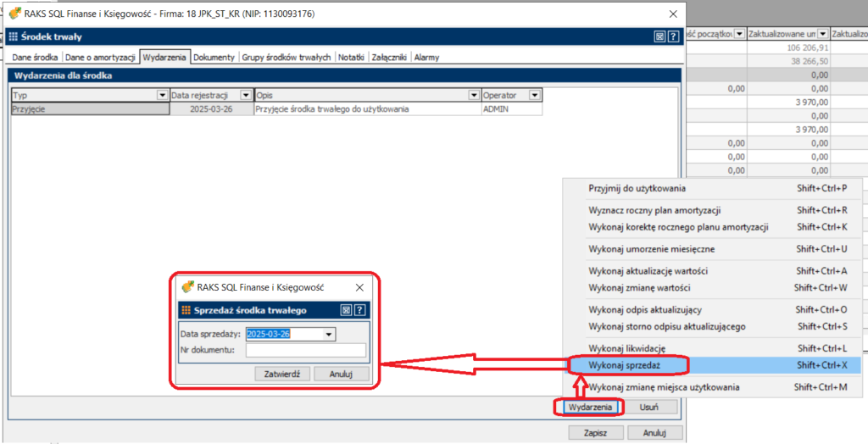Choose Wykonaj umorzenie miesięczne
Screen dimensions: 868x444
click(713, 249)
